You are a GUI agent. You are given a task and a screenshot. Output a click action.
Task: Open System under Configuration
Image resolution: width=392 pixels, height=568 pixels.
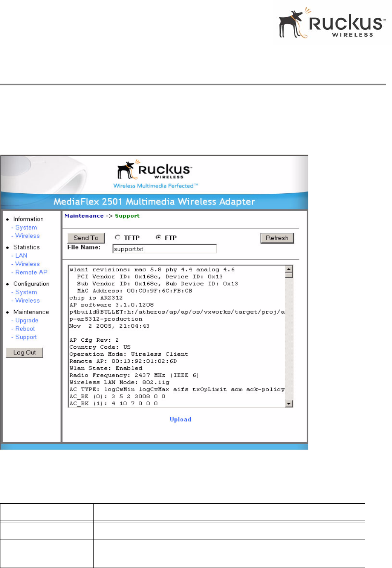tap(26, 292)
